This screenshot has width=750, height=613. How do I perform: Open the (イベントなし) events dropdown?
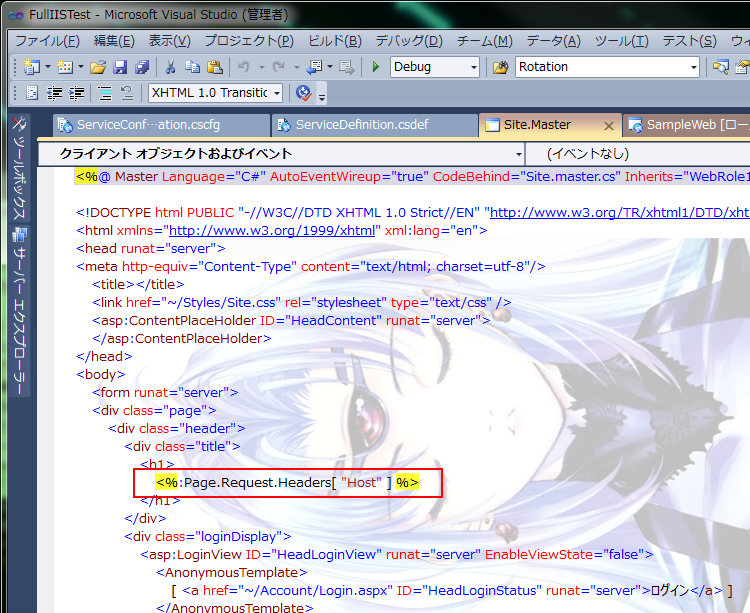pos(638,154)
